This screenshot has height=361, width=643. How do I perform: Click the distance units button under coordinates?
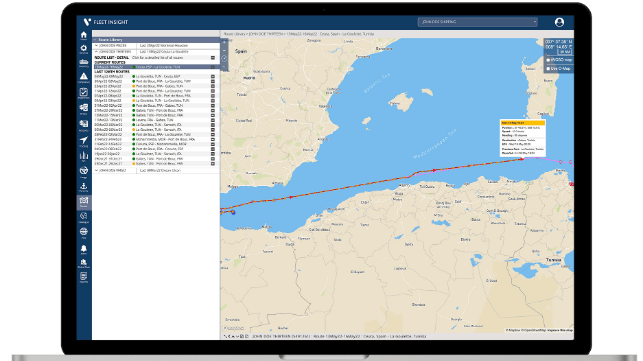coord(565,52)
